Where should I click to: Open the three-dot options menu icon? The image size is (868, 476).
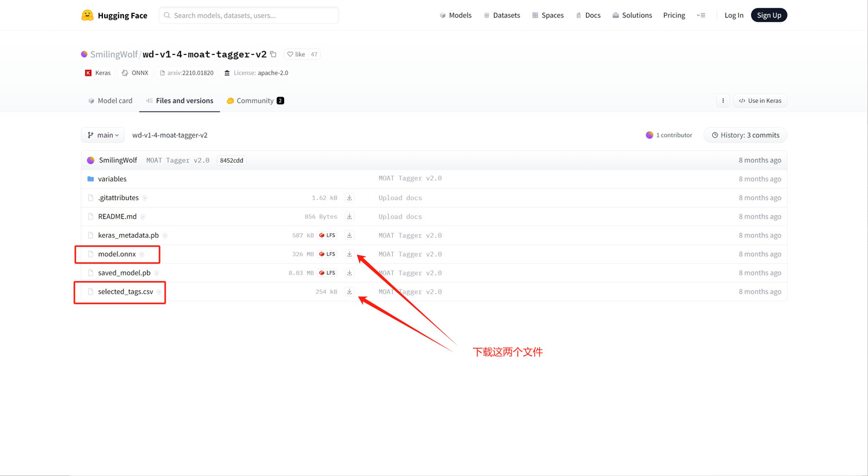click(x=723, y=101)
